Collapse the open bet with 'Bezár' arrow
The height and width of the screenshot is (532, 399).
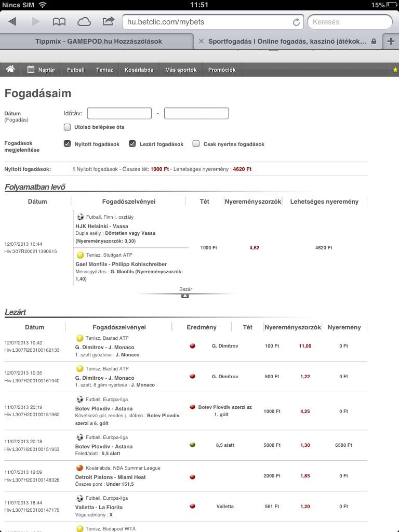tap(185, 295)
